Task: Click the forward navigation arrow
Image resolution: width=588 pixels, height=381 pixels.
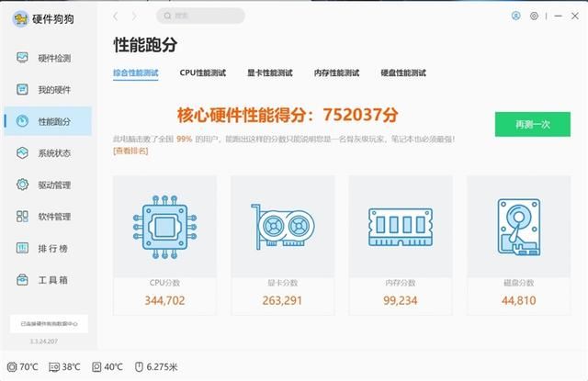Action: pyautogui.click(x=134, y=17)
